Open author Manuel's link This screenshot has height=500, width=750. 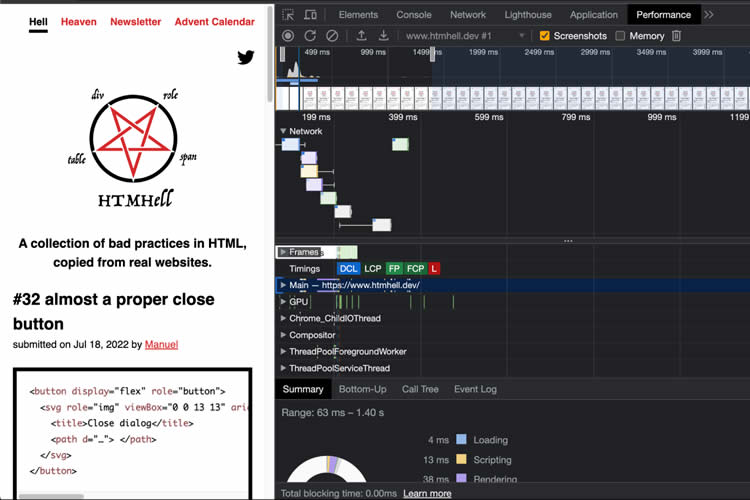tap(161, 344)
